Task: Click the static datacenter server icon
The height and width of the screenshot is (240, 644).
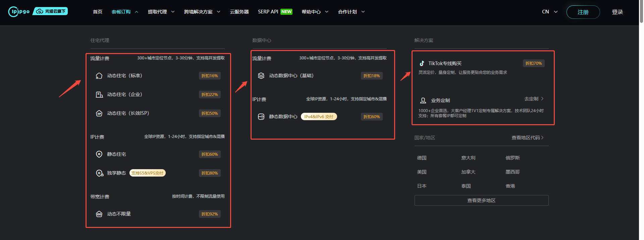Action: (x=261, y=117)
